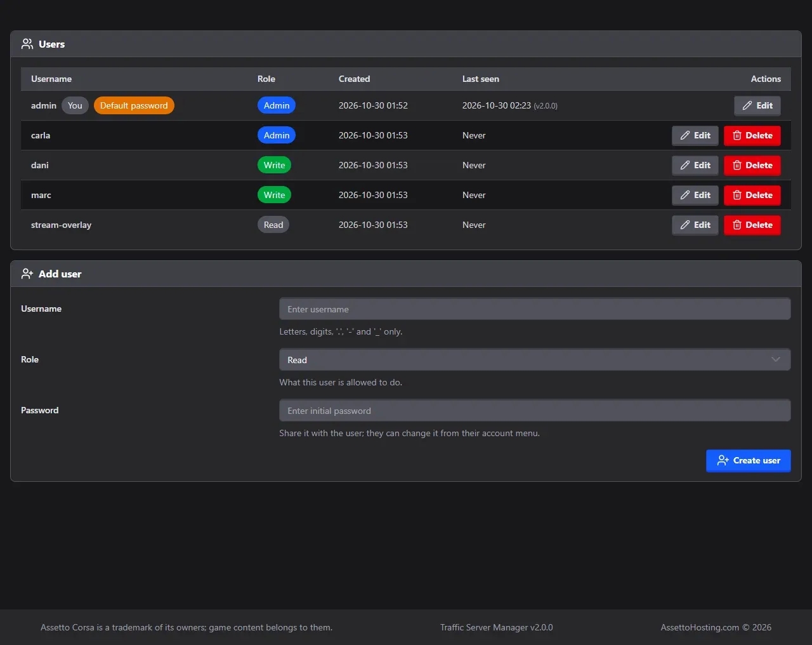Click the Create user button
Screen dimensions: 812x645
coord(749,461)
